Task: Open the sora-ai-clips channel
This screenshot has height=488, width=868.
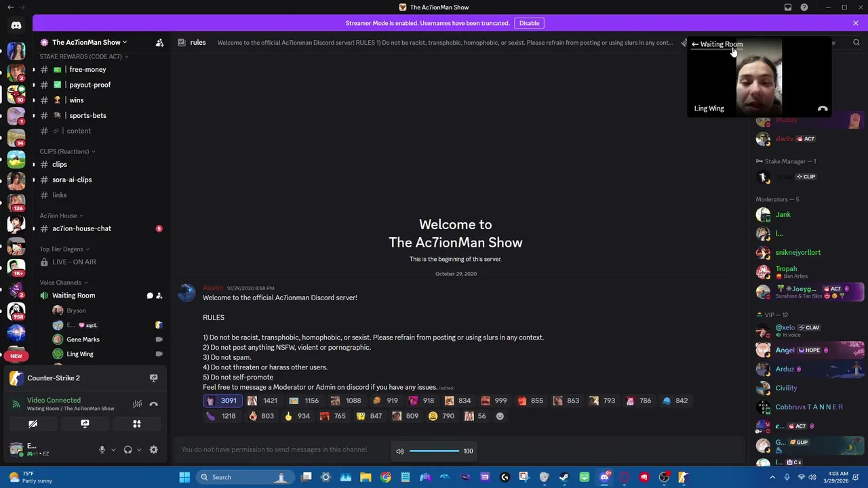Action: tap(102, 180)
